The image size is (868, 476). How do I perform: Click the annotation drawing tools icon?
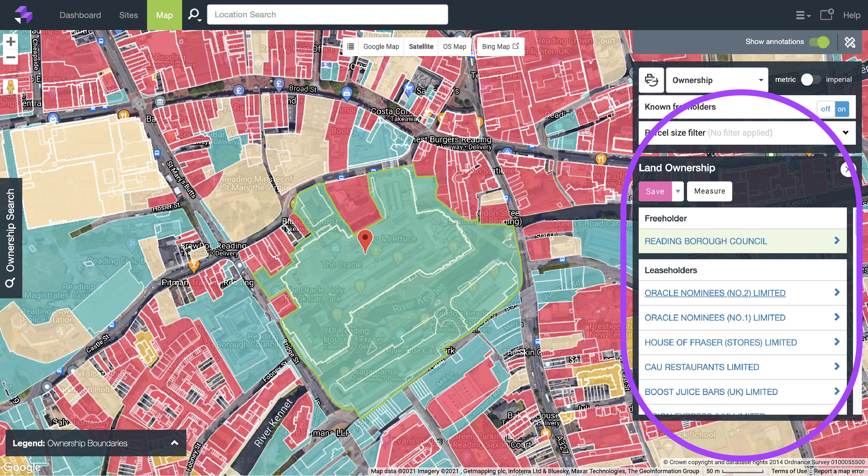(x=849, y=42)
